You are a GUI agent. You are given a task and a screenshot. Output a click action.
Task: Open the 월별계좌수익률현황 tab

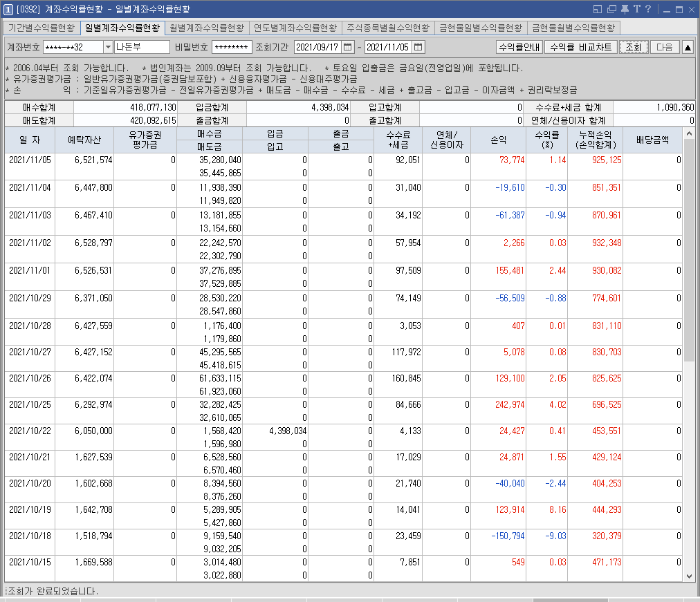point(207,28)
